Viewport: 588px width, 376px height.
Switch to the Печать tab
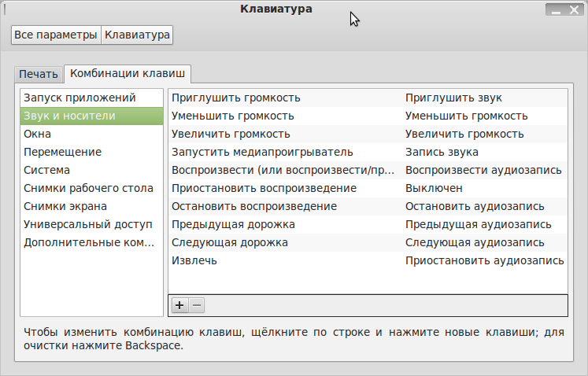[39, 75]
